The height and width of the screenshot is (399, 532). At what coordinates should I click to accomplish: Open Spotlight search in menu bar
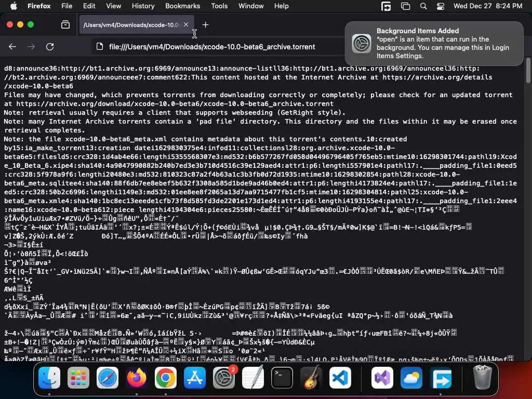tap(423, 6)
